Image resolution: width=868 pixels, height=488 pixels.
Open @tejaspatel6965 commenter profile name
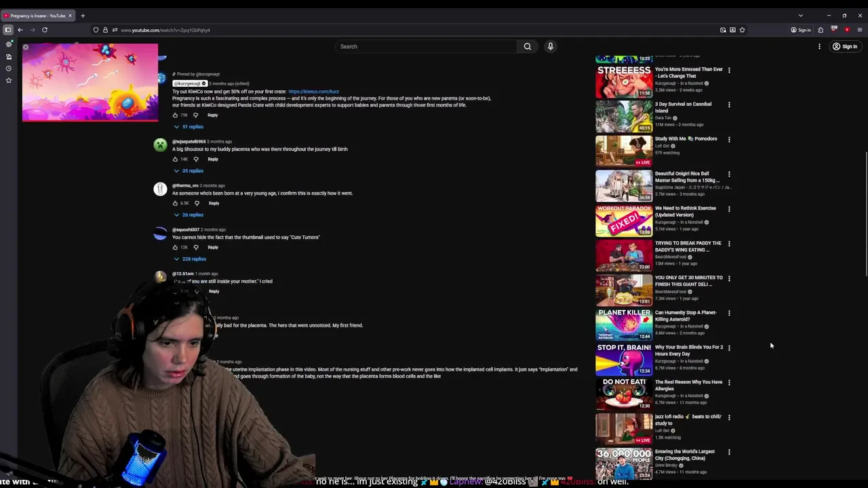point(189,142)
